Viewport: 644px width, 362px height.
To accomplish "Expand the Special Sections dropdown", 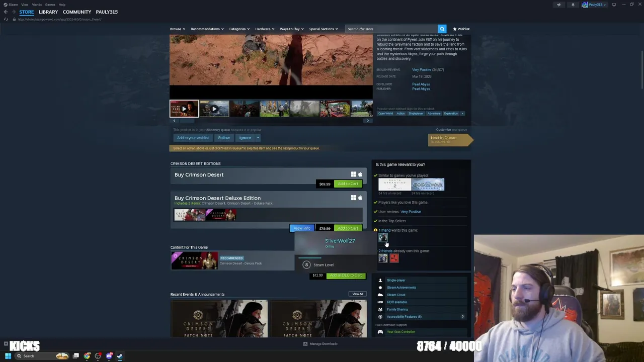I will tap(323, 29).
